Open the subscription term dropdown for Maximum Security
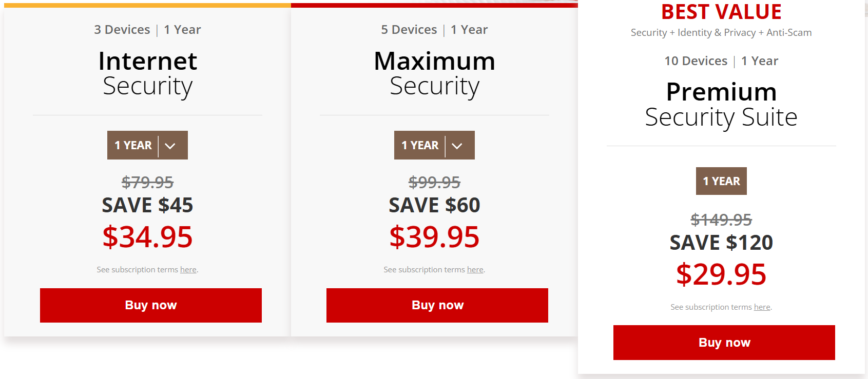The height and width of the screenshot is (379, 868). pos(434,145)
